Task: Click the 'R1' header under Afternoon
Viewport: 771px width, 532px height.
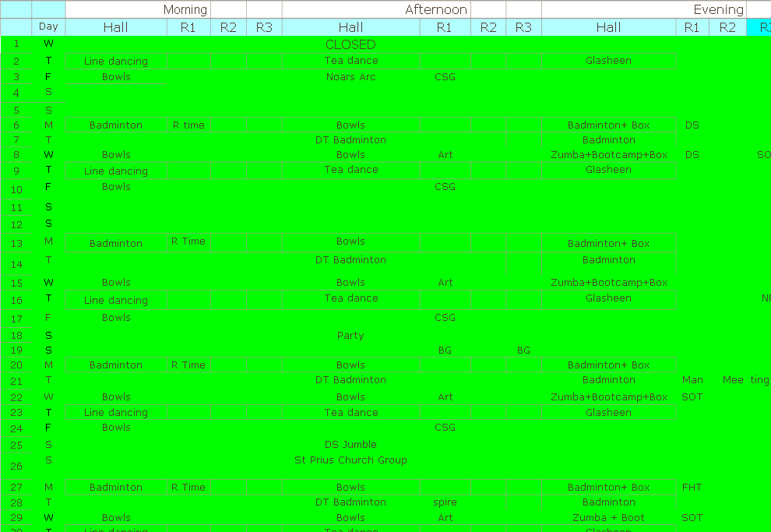Action: (445, 27)
